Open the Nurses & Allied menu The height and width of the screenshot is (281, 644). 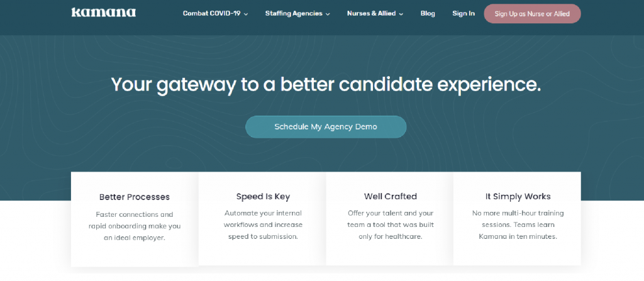pyautogui.click(x=375, y=14)
